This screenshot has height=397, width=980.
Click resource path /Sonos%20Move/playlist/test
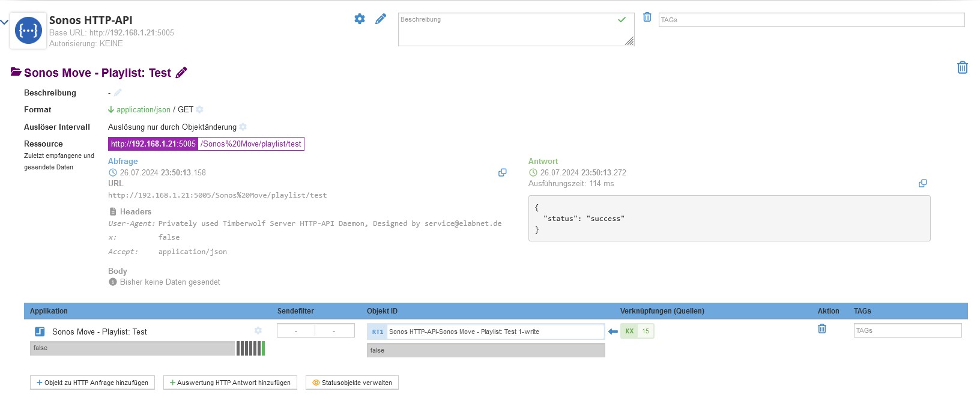[x=251, y=144]
